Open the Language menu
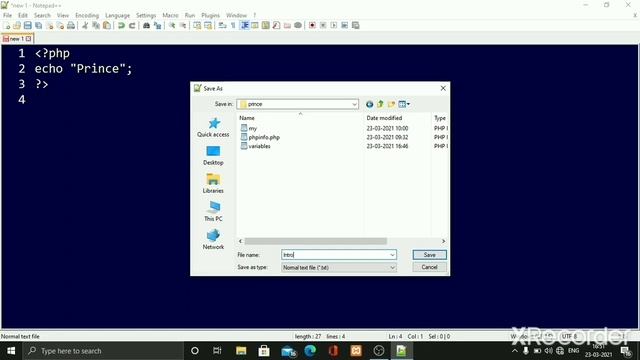Image resolution: width=640 pixels, height=360 pixels. (117, 15)
